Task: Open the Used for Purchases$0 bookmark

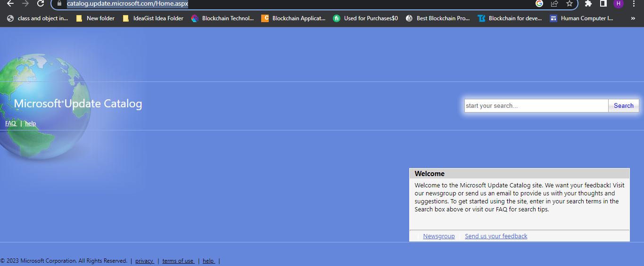Action: coord(365,18)
